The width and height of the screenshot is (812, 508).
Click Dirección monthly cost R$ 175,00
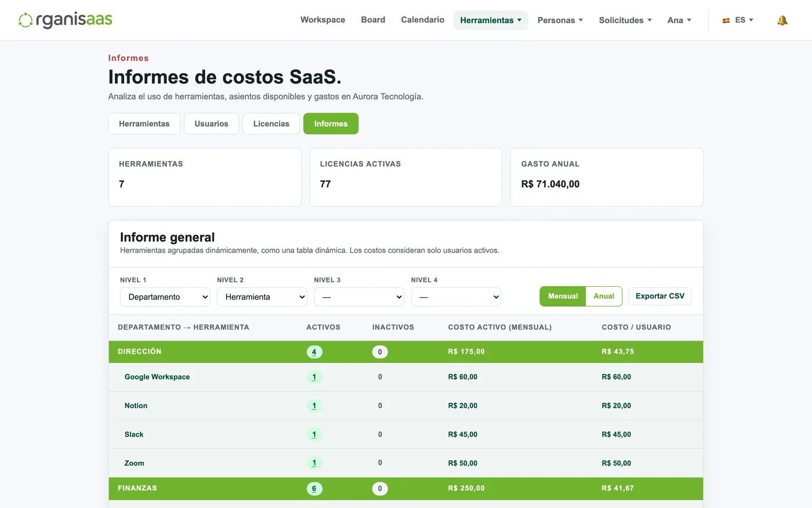click(x=466, y=352)
